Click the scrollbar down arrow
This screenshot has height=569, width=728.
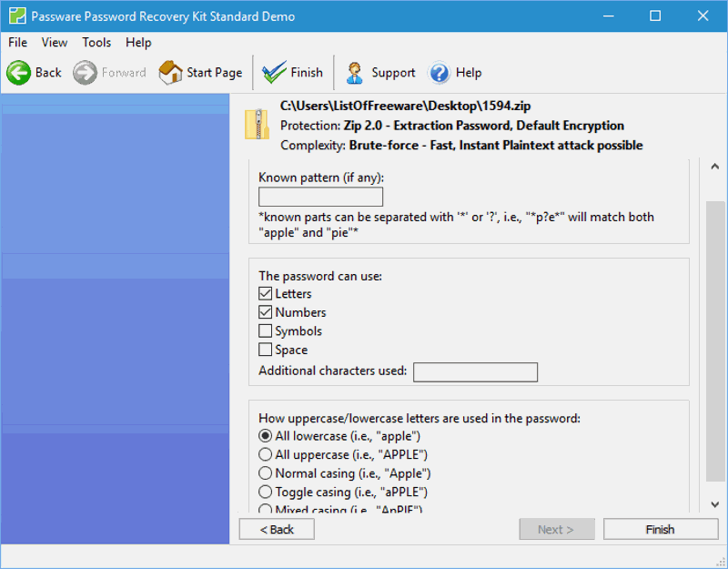715,504
